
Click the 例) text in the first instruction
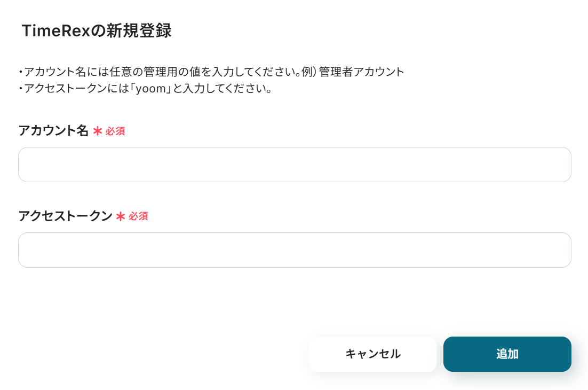(309, 72)
